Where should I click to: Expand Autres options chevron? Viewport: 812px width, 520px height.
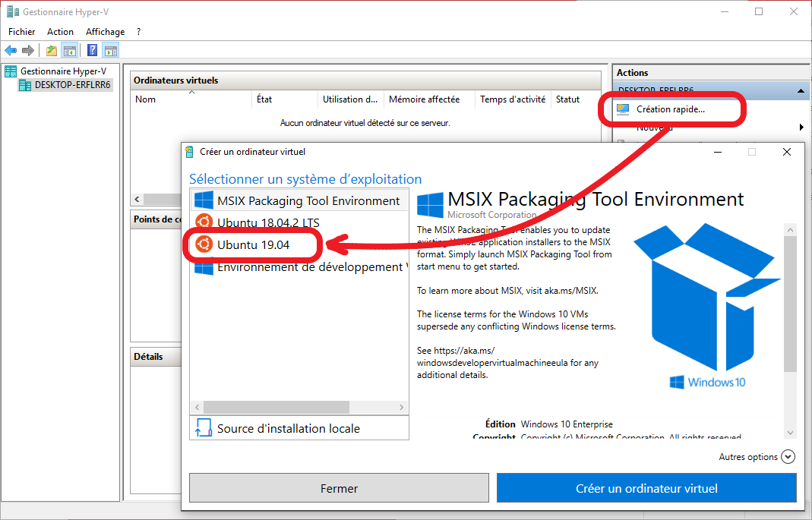788,457
